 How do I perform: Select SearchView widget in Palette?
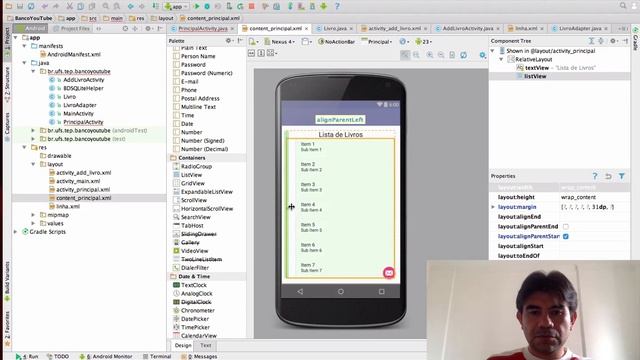click(x=196, y=217)
